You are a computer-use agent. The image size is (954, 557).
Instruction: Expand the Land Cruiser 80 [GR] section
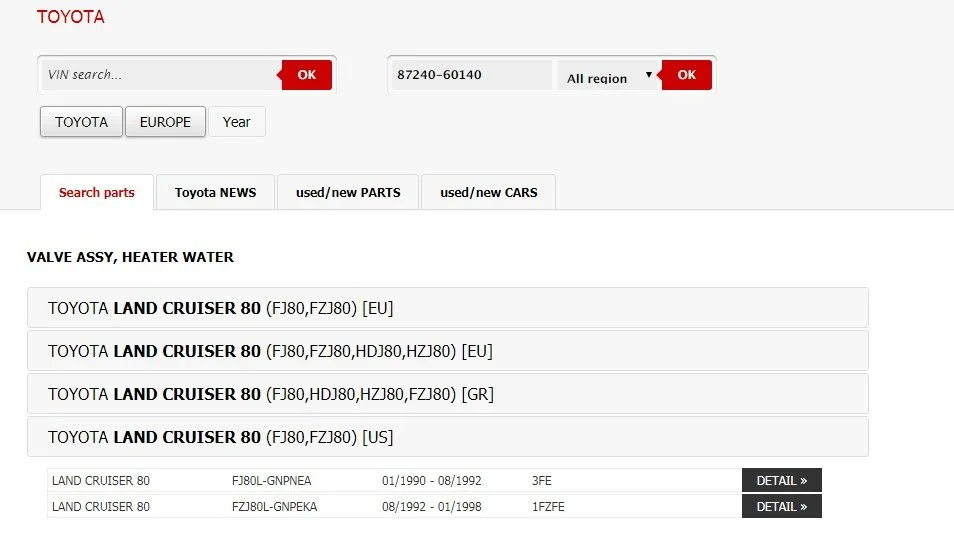pyautogui.click(x=447, y=394)
